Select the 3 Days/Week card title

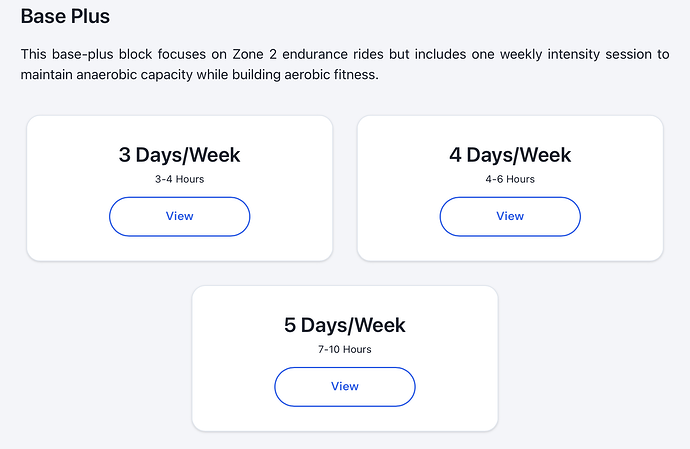[x=179, y=155]
